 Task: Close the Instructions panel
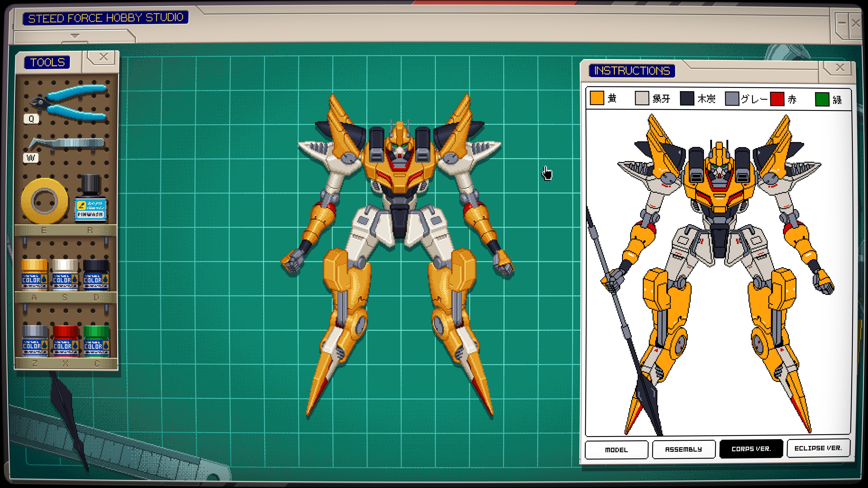pyautogui.click(x=840, y=68)
